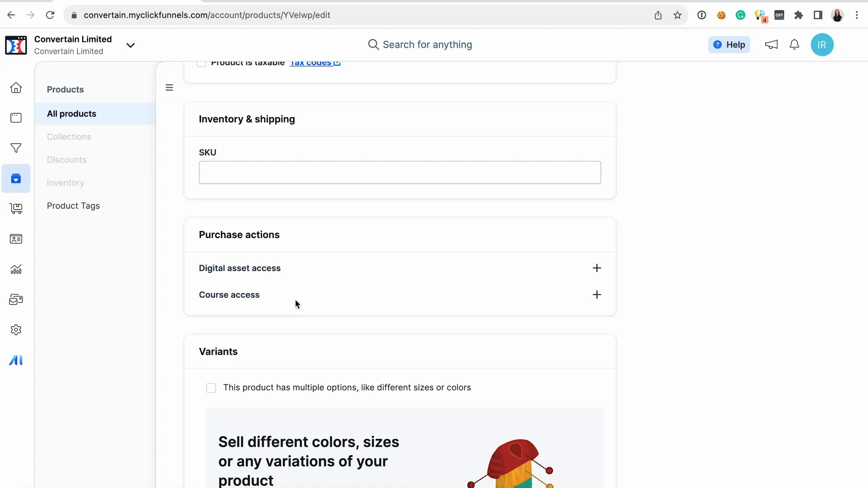Open the Funnels panel icon

click(16, 148)
